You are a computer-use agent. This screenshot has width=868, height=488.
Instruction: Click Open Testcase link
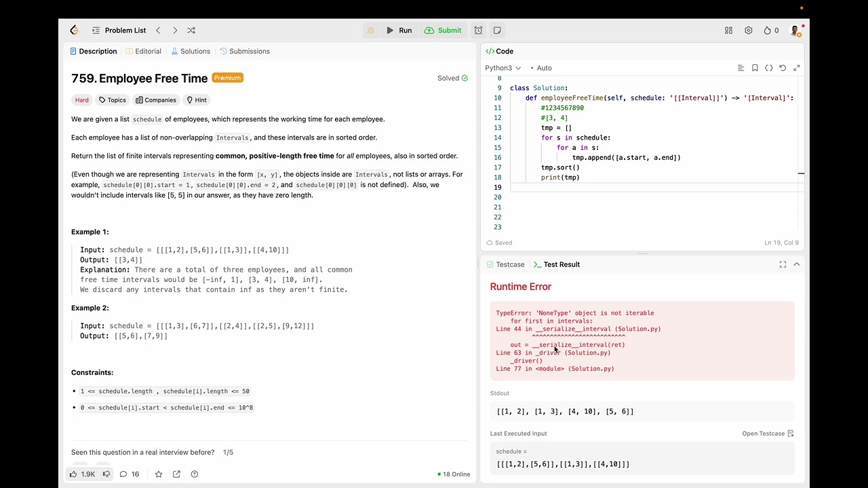[x=768, y=434]
